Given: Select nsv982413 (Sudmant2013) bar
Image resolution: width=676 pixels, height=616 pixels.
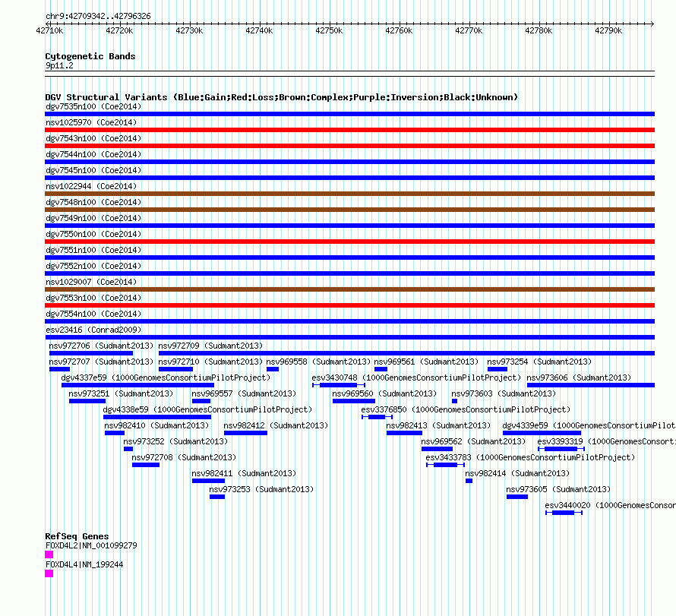Looking at the screenshot, I should pyautogui.click(x=404, y=433).
